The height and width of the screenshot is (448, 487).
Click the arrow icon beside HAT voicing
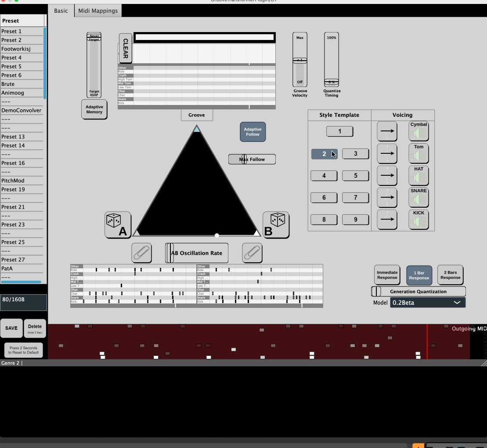coord(387,176)
